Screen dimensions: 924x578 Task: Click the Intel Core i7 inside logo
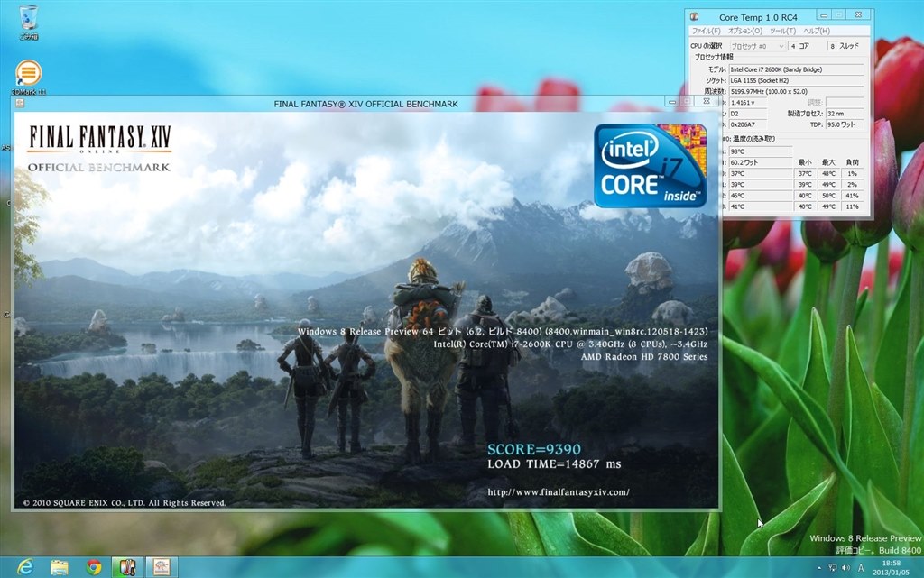[650, 165]
